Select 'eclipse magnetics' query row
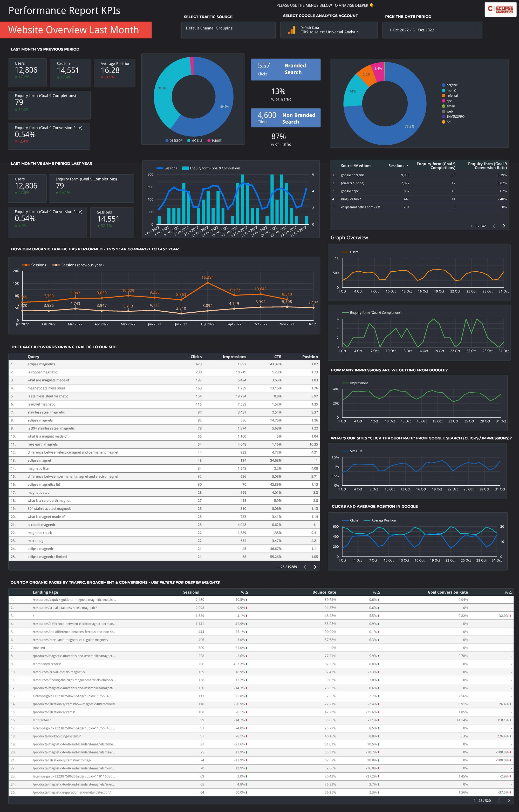This screenshot has width=519, height=812. (x=164, y=364)
